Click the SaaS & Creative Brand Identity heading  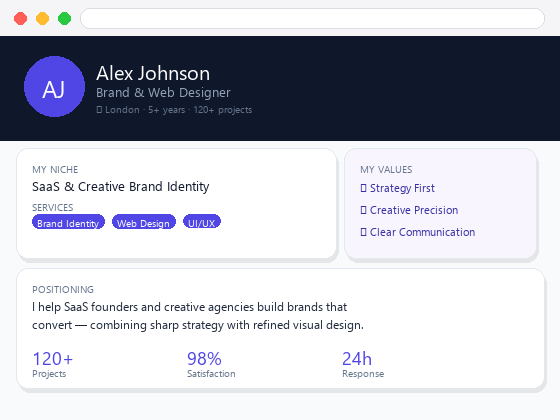[121, 187]
